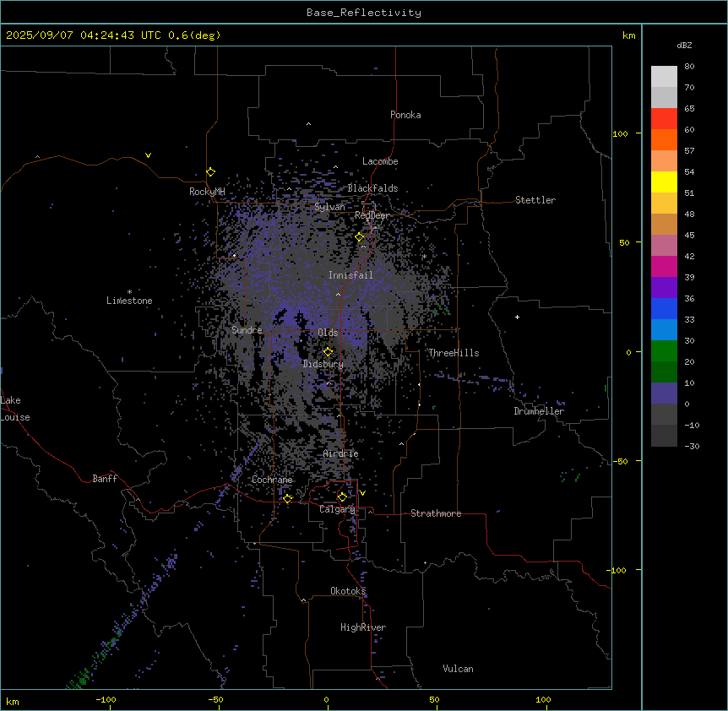Click the Vulcan label
Image resolution: width=728 pixels, height=711 pixels.
459,669
